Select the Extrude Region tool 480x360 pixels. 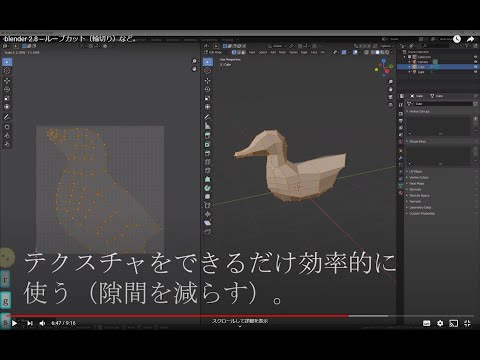(x=207, y=136)
